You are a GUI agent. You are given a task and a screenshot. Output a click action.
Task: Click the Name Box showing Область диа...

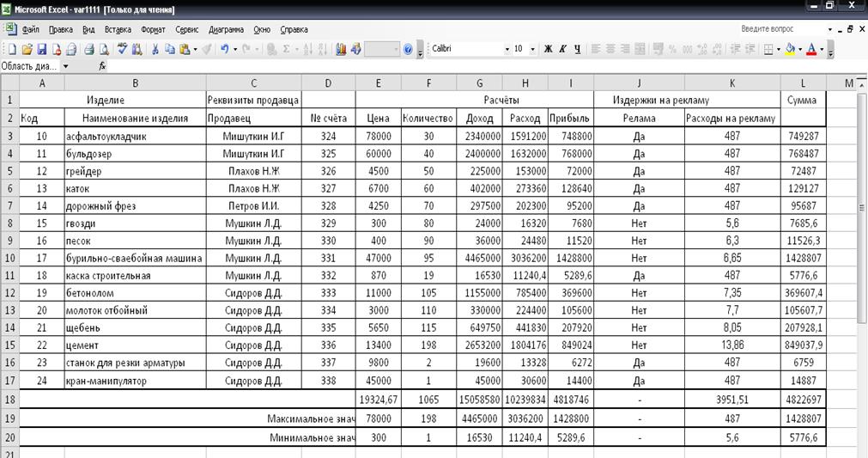30,66
